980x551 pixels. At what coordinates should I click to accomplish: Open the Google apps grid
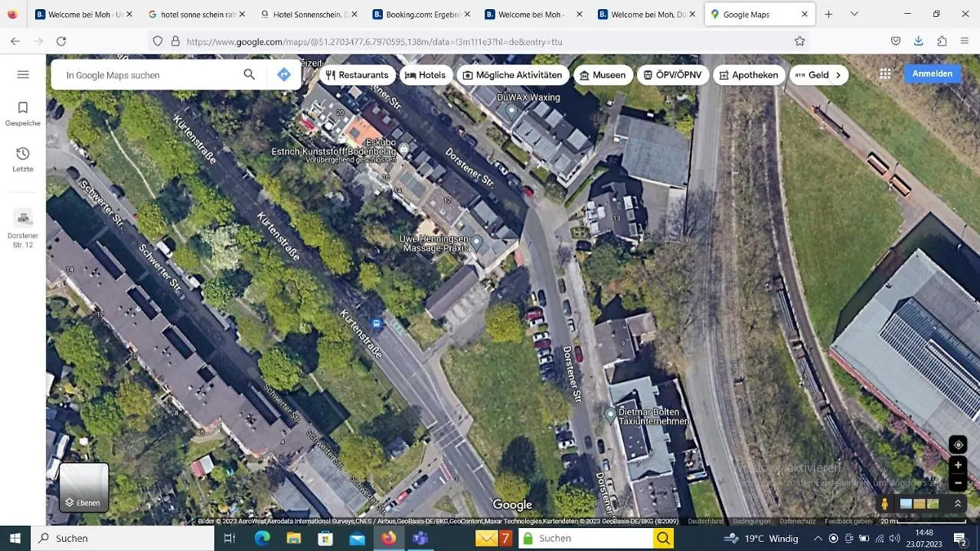point(885,74)
